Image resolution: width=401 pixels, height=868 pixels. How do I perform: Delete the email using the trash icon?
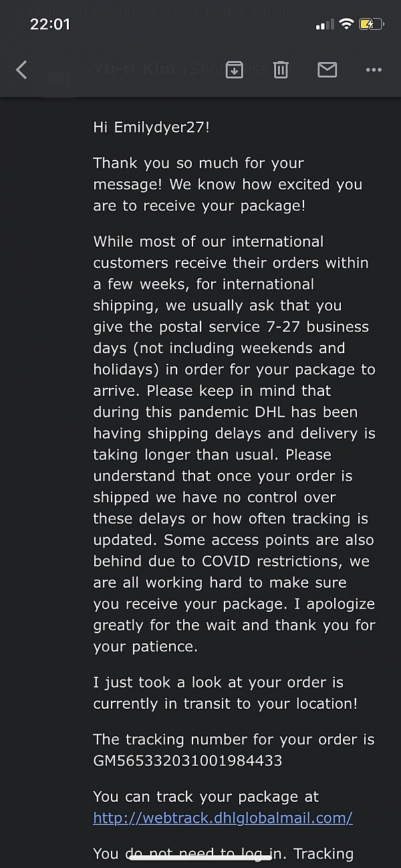(x=281, y=70)
